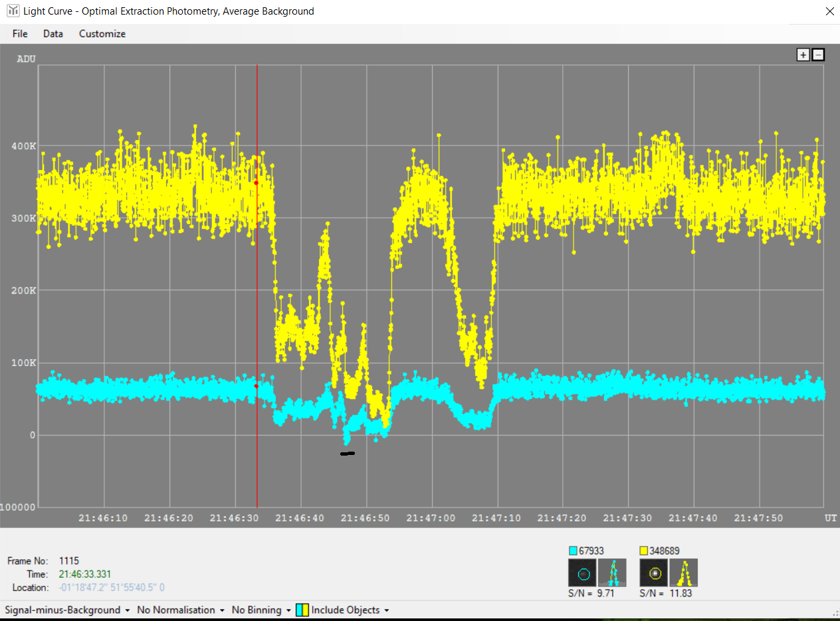Zoom out with the minus button

(818, 55)
